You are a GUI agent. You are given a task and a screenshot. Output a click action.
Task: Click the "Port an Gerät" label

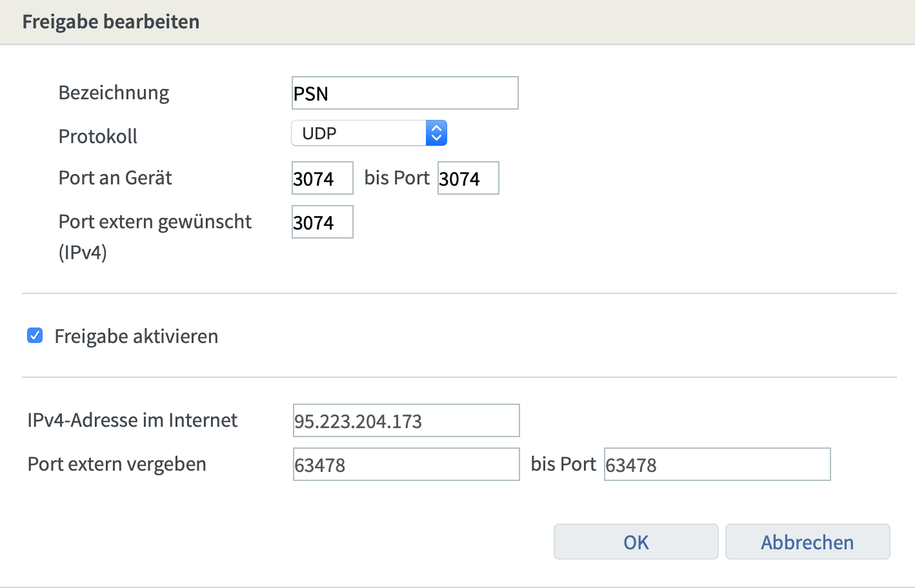click(x=116, y=178)
